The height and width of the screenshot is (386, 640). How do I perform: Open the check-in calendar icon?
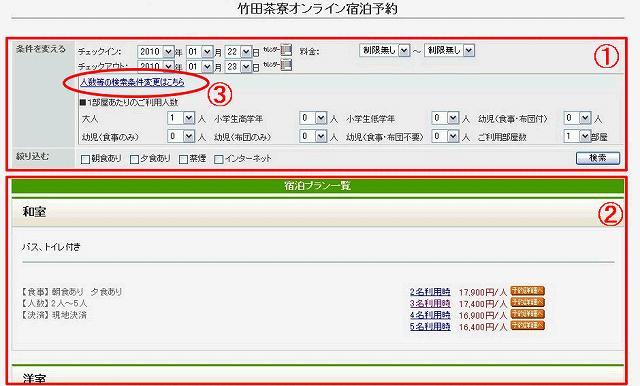point(286,50)
